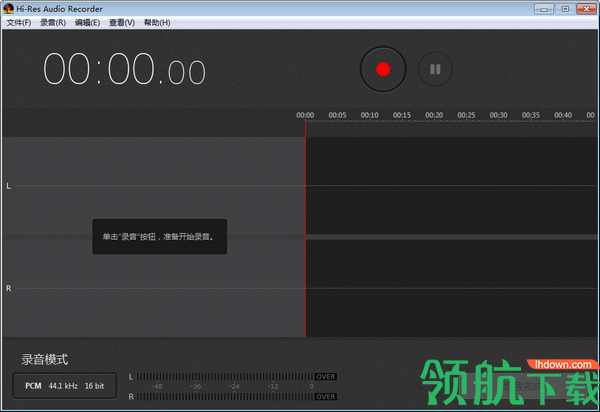Open the 文件(F) menu

coord(19,23)
